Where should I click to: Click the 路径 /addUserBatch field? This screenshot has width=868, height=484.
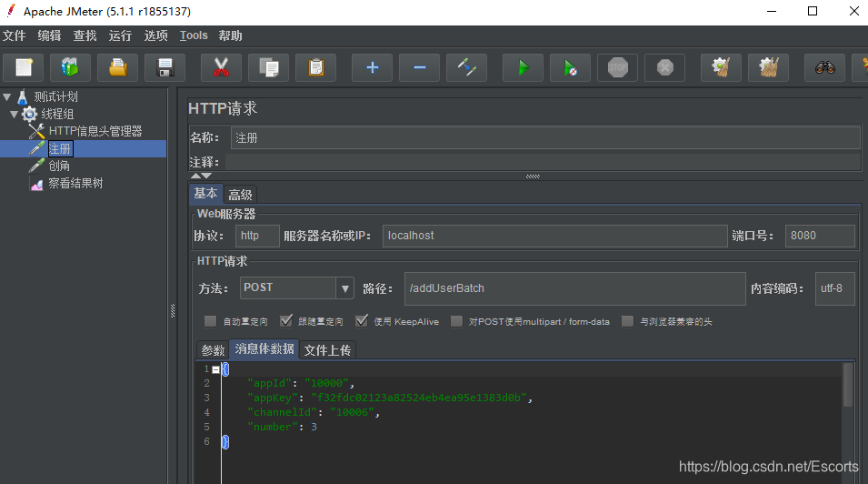point(575,288)
